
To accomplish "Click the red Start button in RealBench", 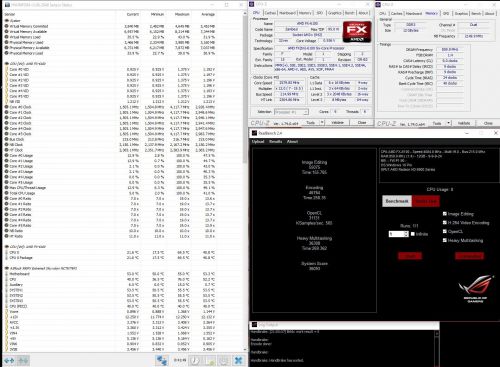I will click(410, 256).
